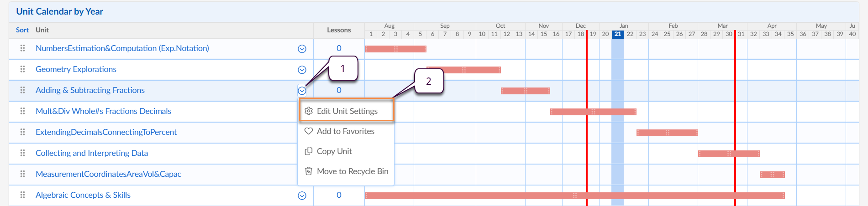Click drag handle for NumbersEstimation&Computation unit
This screenshot has height=206, width=868.
tap(22, 48)
